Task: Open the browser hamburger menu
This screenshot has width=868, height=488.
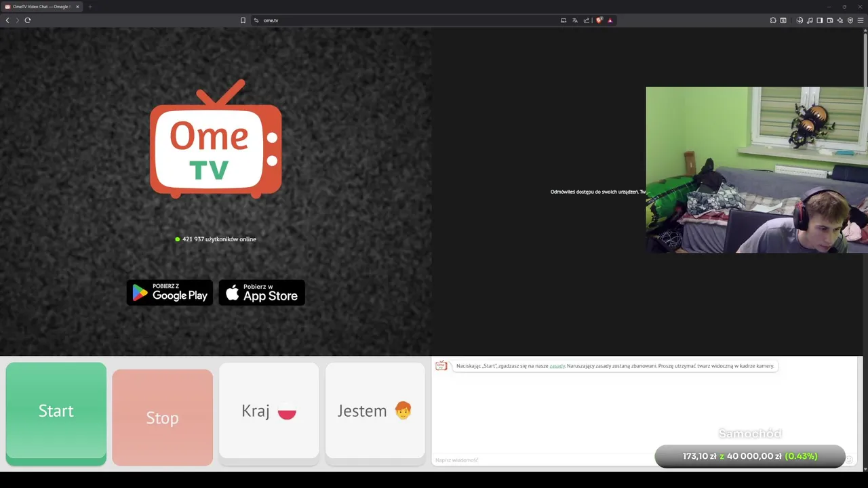Action: 861,20
